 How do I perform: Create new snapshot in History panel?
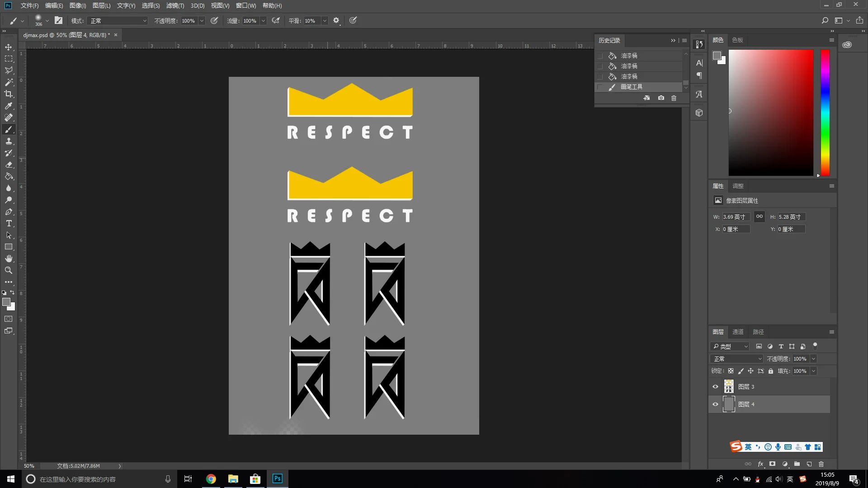pos(661,98)
